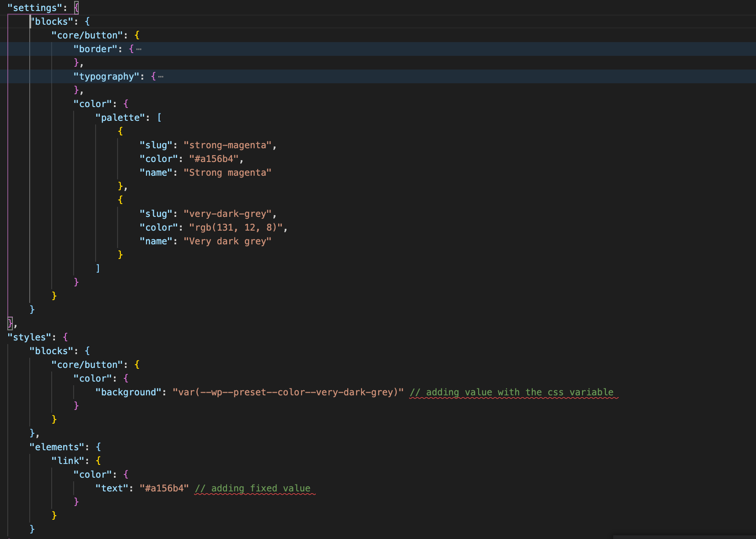
Task: Click the underlined "adding fixed value" comment
Action: 253,488
